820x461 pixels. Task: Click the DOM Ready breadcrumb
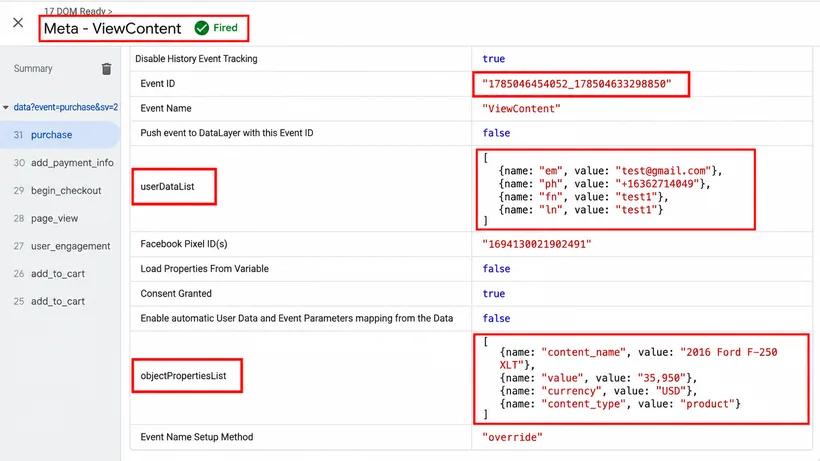(x=78, y=10)
